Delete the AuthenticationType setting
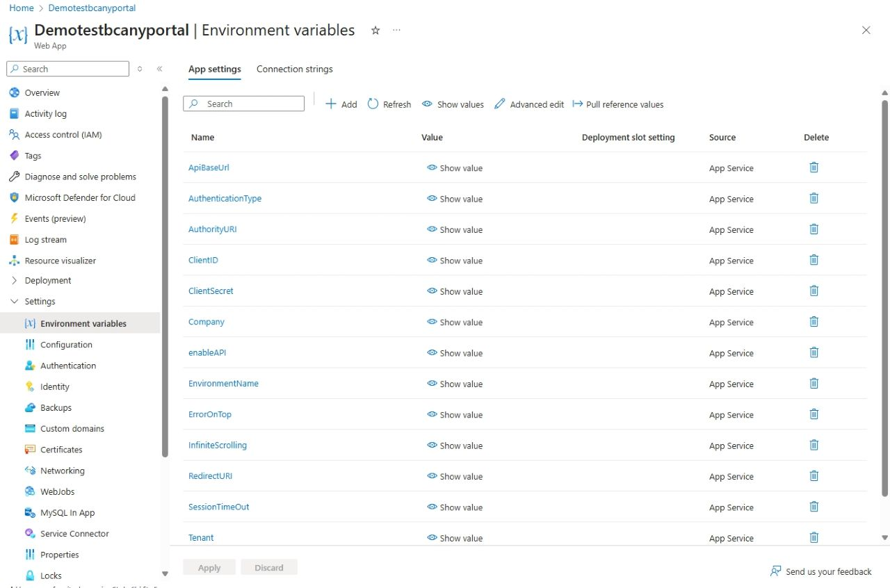The image size is (890, 588). coord(814,198)
